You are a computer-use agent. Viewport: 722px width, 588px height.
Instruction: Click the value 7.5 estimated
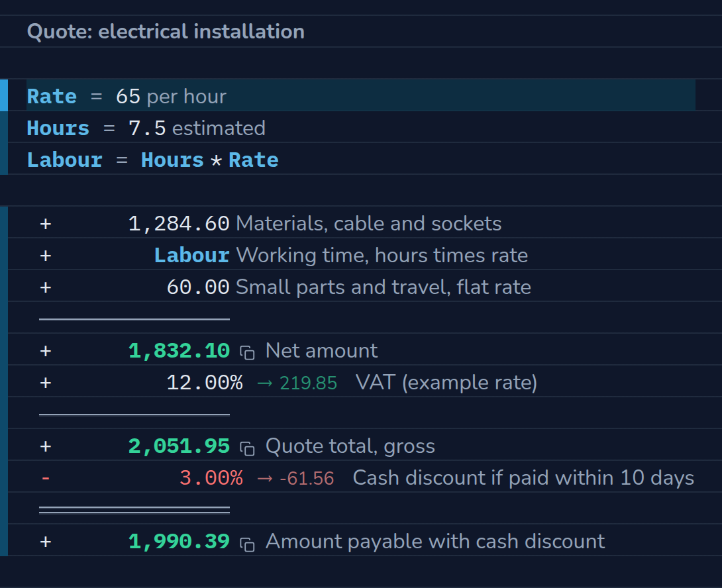click(197, 128)
